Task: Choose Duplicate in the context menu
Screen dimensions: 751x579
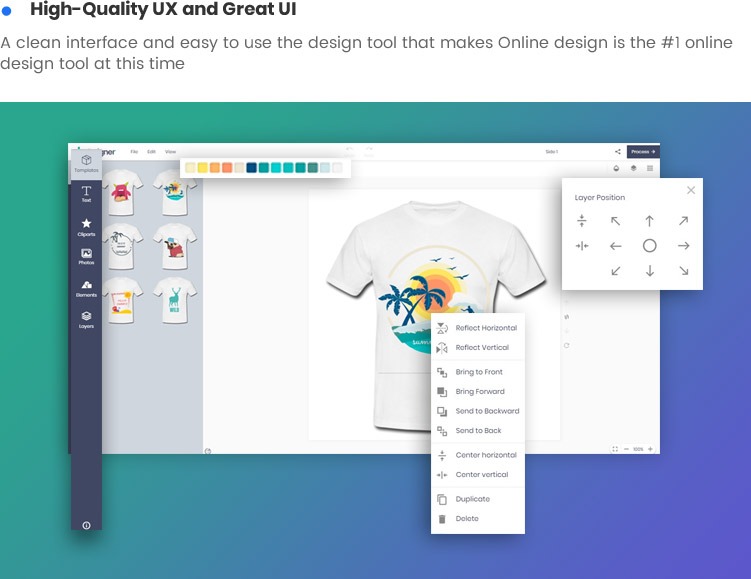Action: coord(473,499)
